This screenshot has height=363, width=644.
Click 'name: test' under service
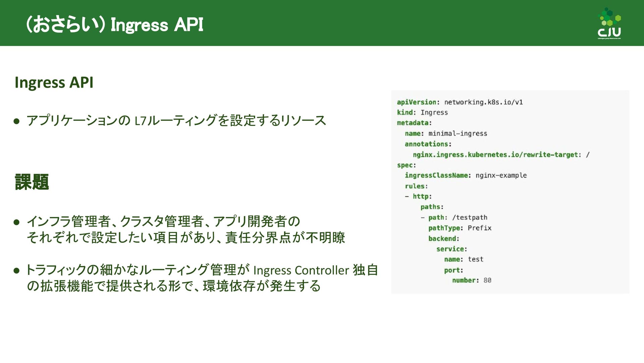[x=464, y=259]
